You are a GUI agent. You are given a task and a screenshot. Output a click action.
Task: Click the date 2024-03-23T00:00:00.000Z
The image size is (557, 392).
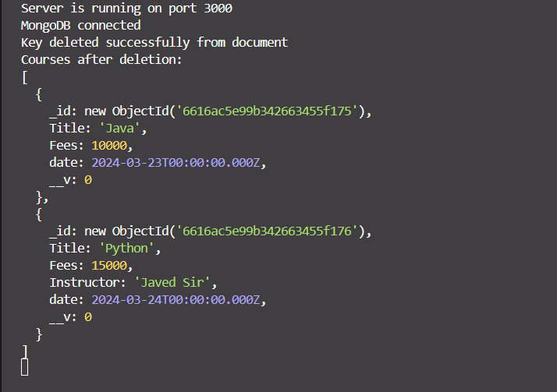pyautogui.click(x=183, y=163)
